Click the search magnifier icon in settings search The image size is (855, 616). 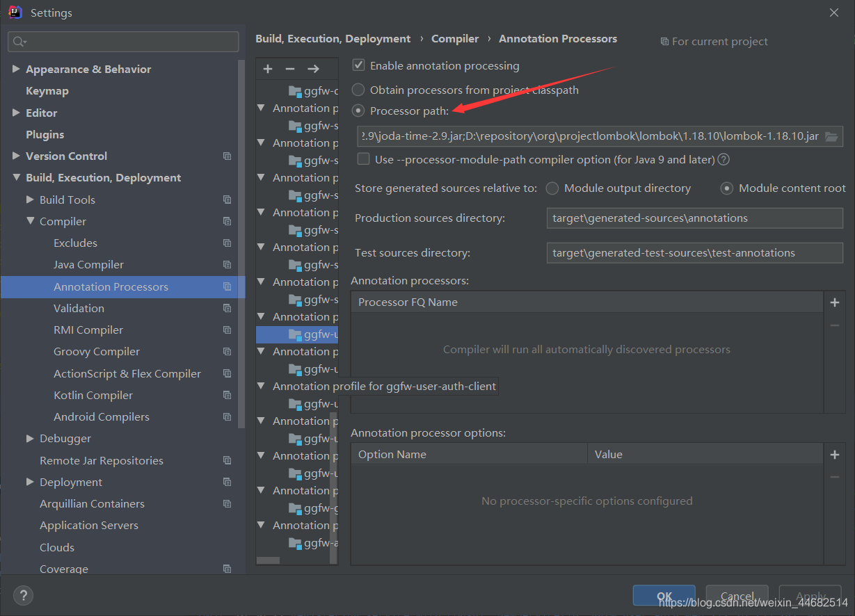click(19, 42)
